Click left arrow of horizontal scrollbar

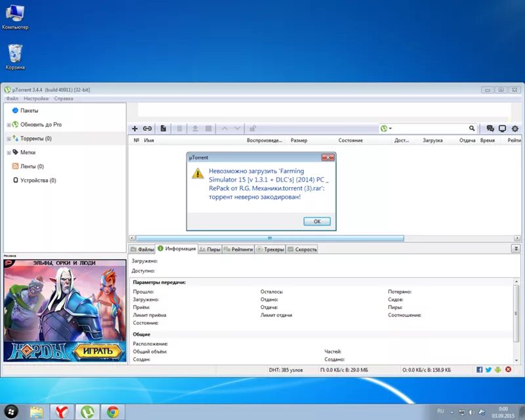tap(133, 238)
